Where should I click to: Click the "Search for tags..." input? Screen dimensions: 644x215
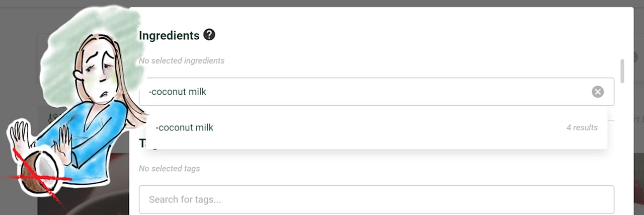pos(376,199)
